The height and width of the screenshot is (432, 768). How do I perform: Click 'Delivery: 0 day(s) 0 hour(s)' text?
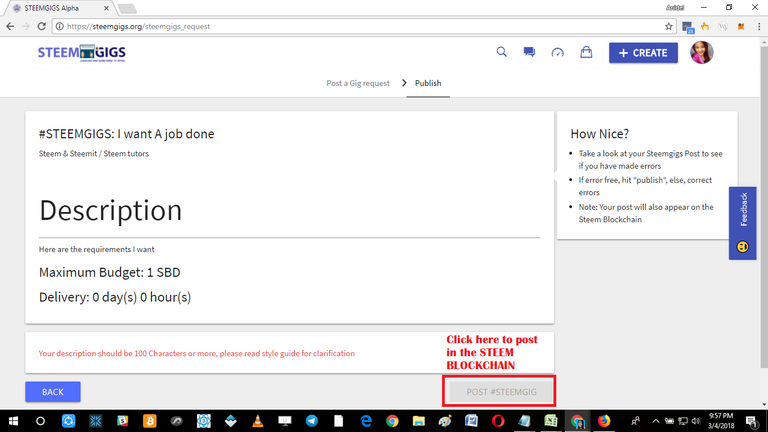(x=115, y=297)
